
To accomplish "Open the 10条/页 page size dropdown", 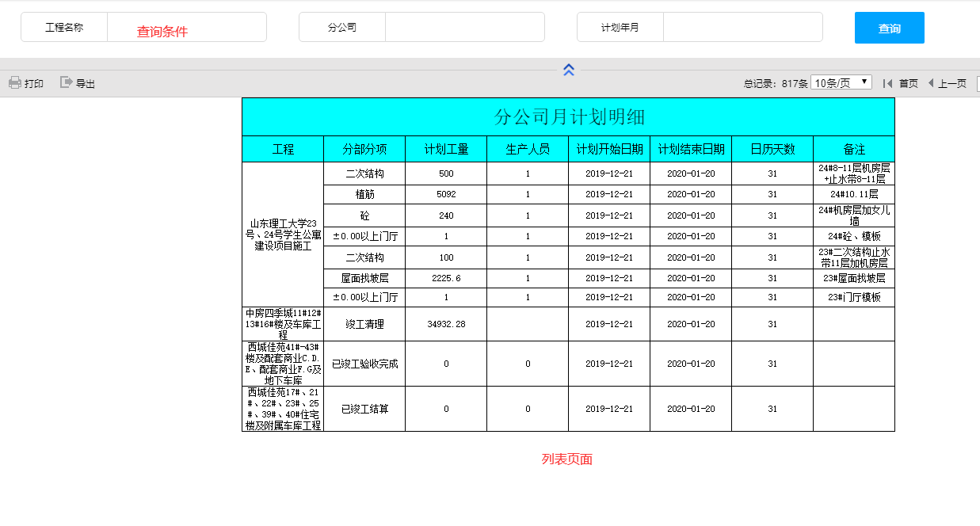I will click(x=841, y=82).
